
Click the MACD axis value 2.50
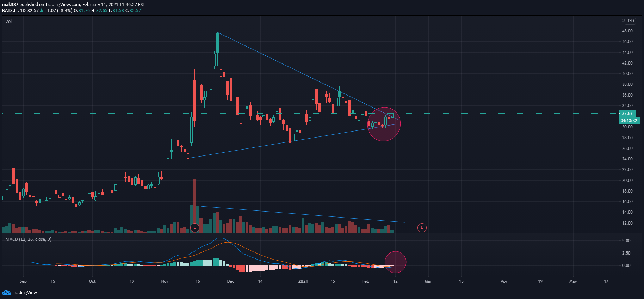pyautogui.click(x=626, y=253)
